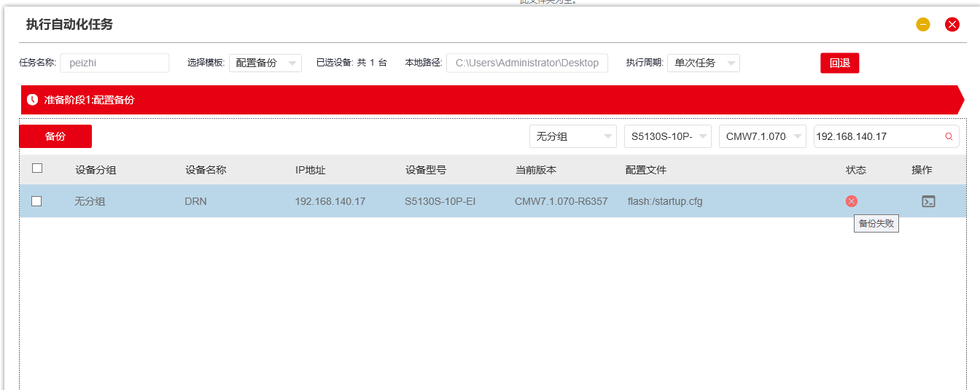Select the flash:/startup.cfg config file cell
Viewport: 980px width, 390px height.
click(664, 201)
